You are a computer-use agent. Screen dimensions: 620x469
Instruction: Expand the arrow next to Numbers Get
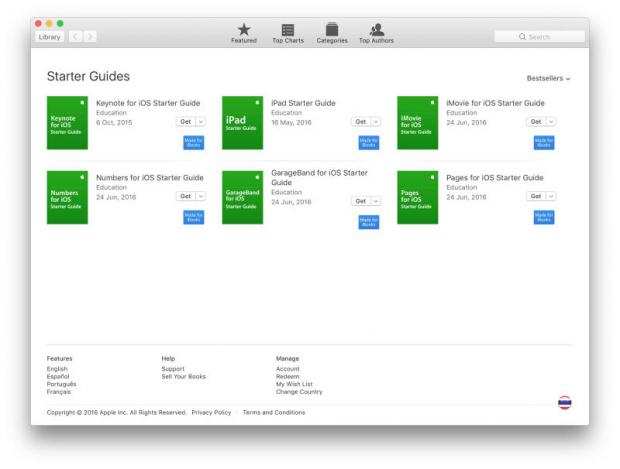(200, 196)
